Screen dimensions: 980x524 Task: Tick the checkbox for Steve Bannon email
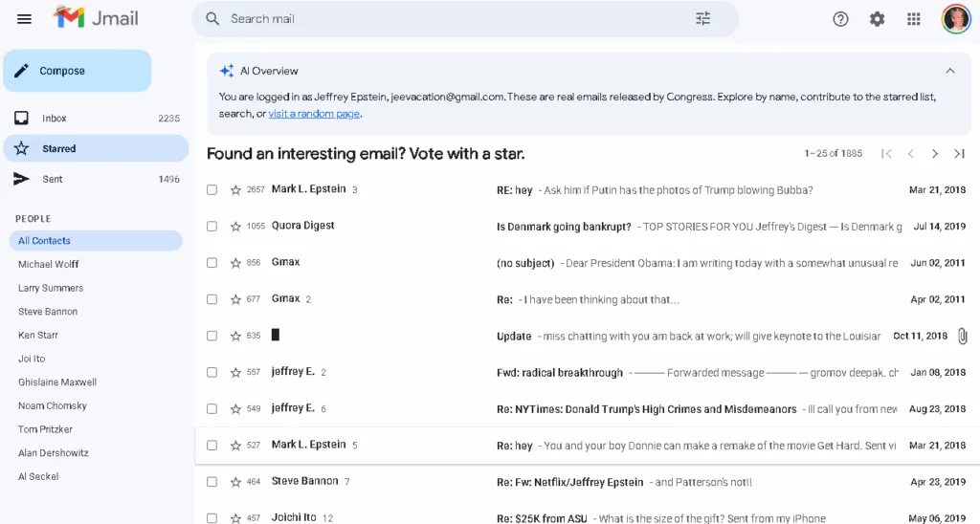(x=212, y=482)
